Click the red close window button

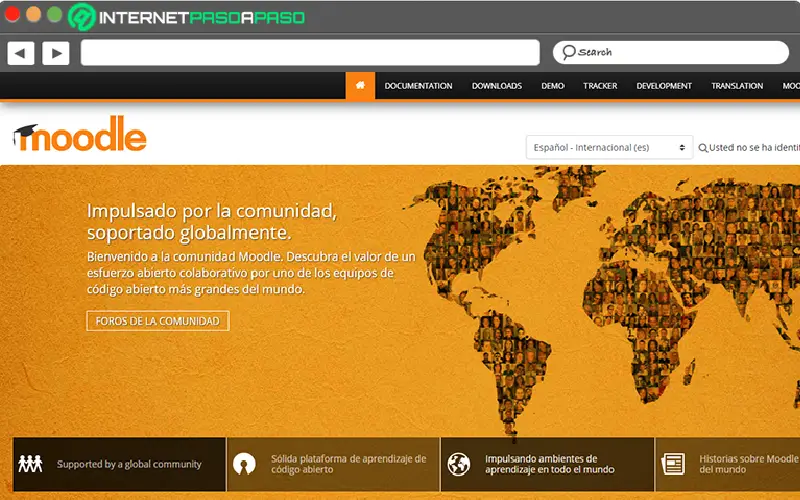(x=12, y=14)
